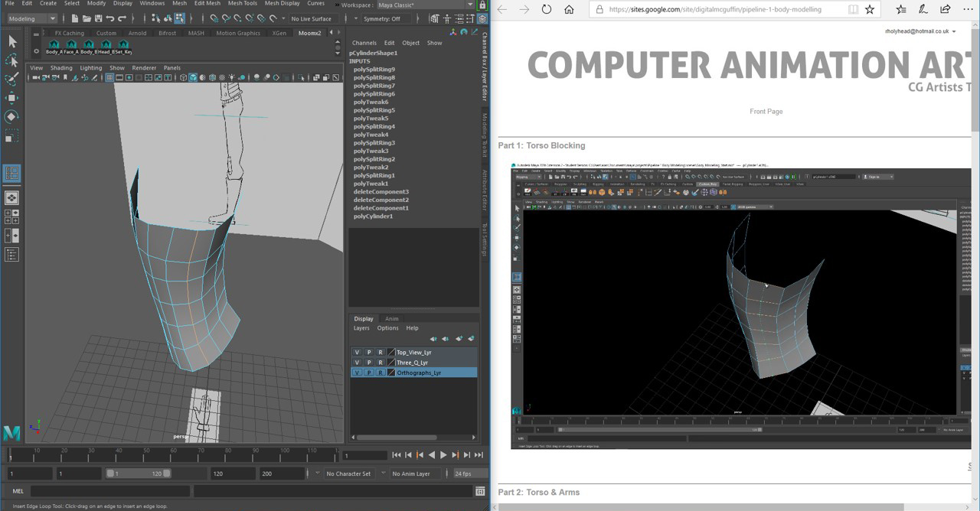
Task: Toggle the viewport grid display icon
Action: coord(110,77)
